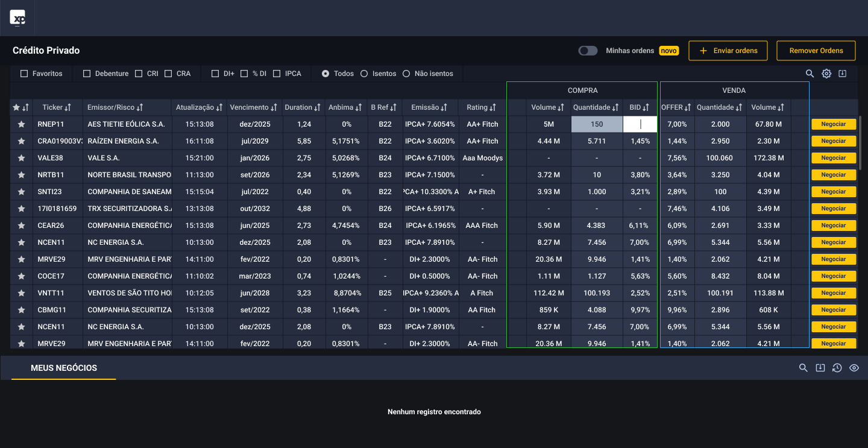The height and width of the screenshot is (448, 868).
Task: Open search in the Crédito Privado toolbar
Action: click(x=810, y=74)
